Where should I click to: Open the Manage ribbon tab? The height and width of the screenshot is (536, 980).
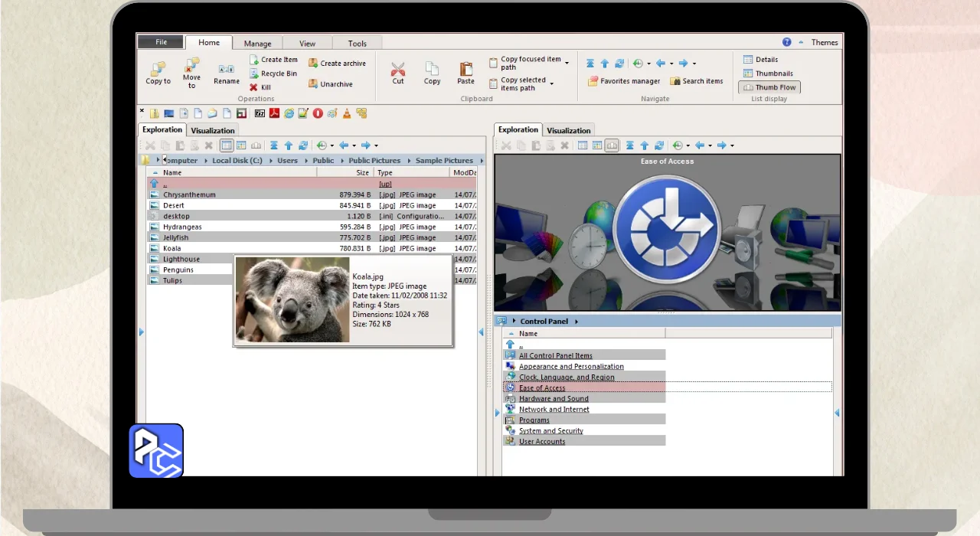[x=257, y=44]
